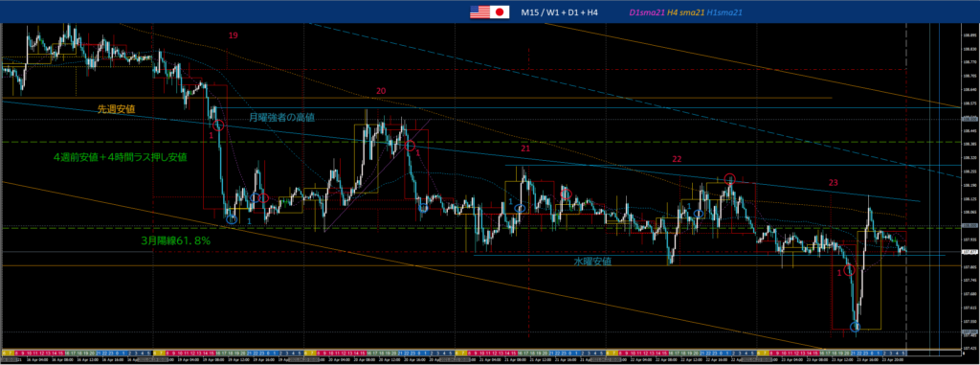Image resolution: width=980 pixels, height=365 pixels.
Task: Select the 先週安値 line label
Action: [x=116, y=109]
